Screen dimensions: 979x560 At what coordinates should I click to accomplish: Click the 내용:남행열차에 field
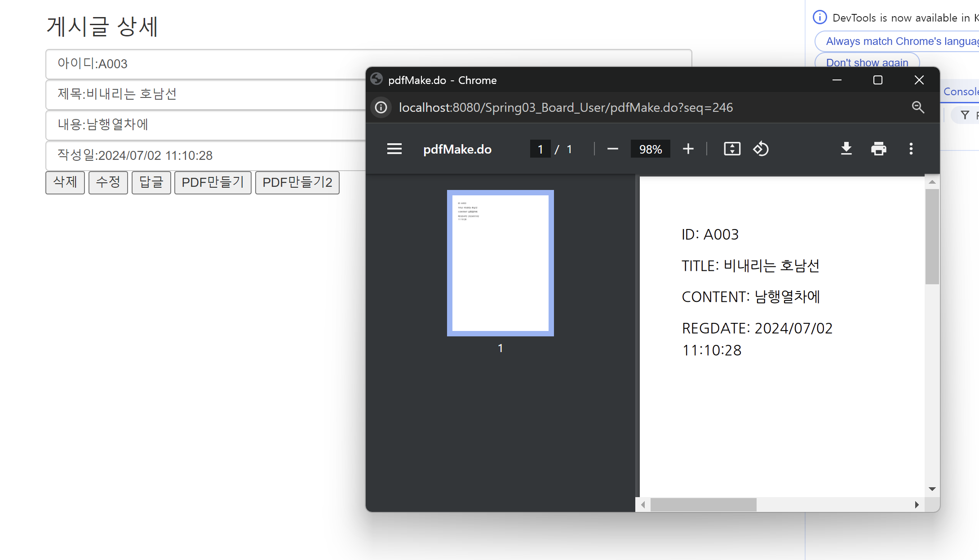206,124
